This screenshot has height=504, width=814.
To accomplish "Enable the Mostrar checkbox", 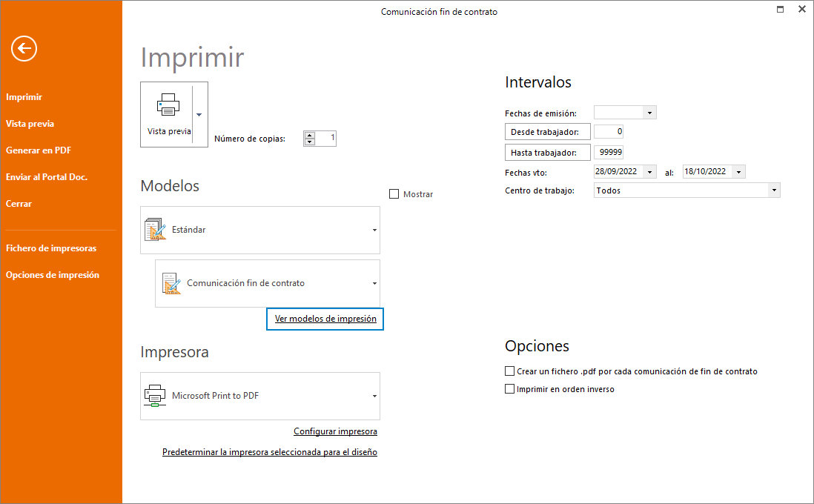I will 394,193.
